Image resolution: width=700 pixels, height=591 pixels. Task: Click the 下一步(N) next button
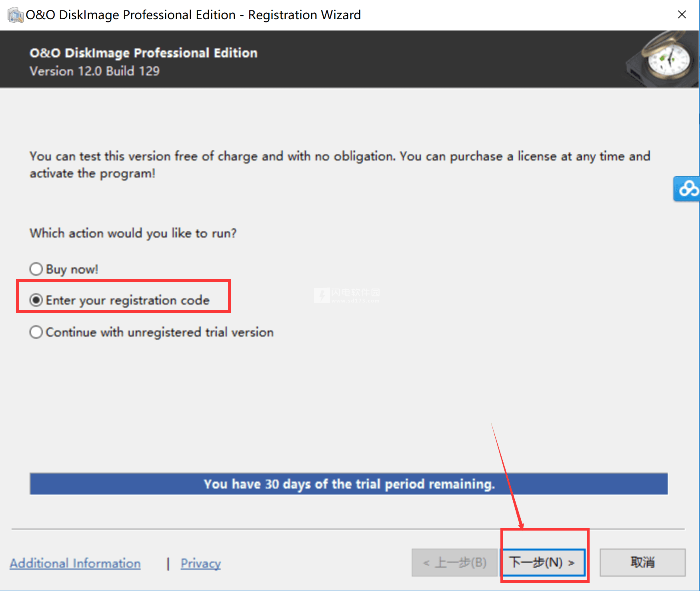point(543,562)
